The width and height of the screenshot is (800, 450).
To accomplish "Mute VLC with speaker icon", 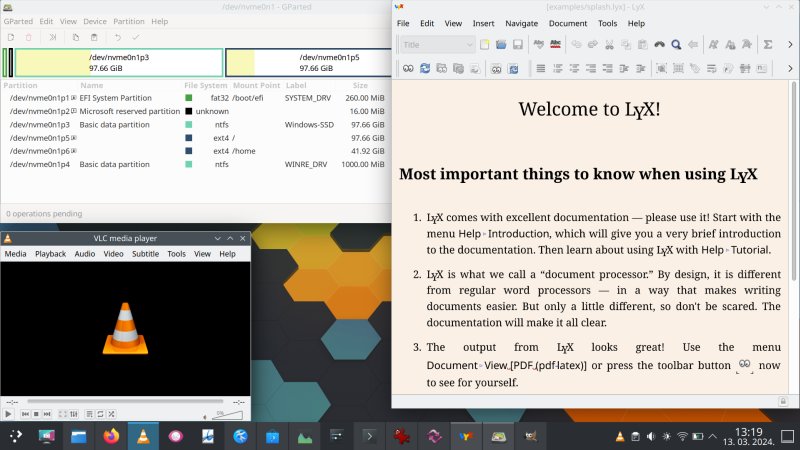I will pyautogui.click(x=205, y=417).
